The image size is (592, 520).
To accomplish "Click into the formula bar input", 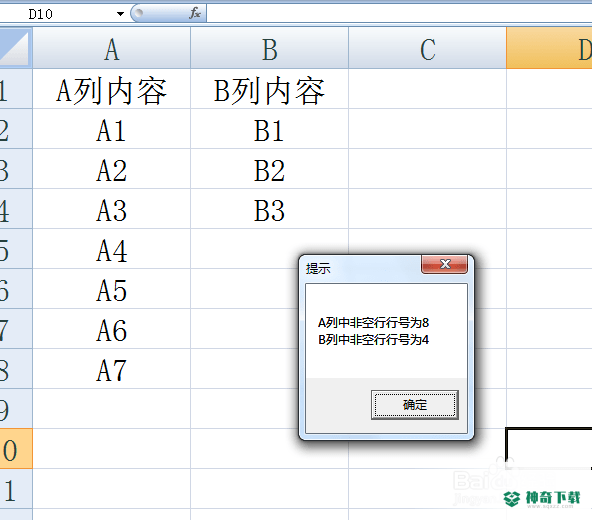I will pos(399,14).
